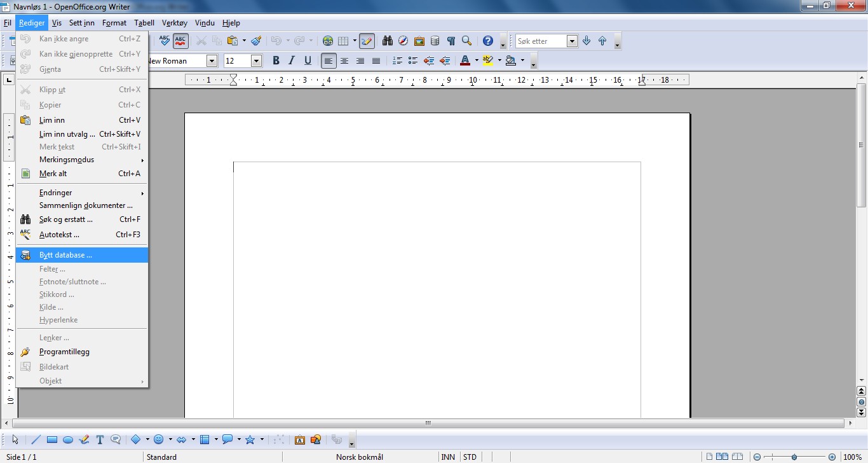Click the Zoom magnifier icon in toolbar
This screenshot has width=868, height=463.
tap(466, 41)
